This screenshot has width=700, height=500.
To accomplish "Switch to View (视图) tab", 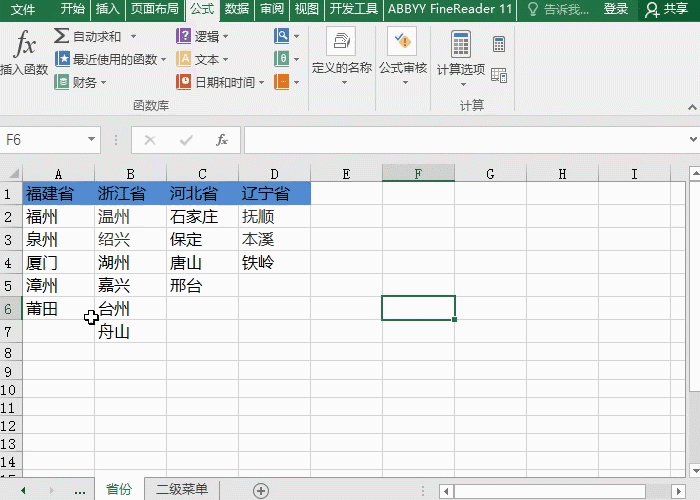I will coord(307,9).
